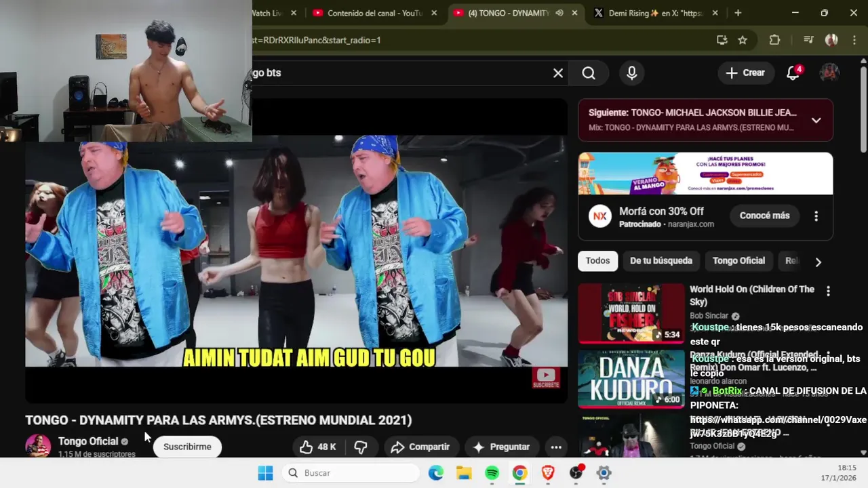Click the main video player area
Image resolution: width=868 pixels, height=488 pixels.
[x=296, y=251]
